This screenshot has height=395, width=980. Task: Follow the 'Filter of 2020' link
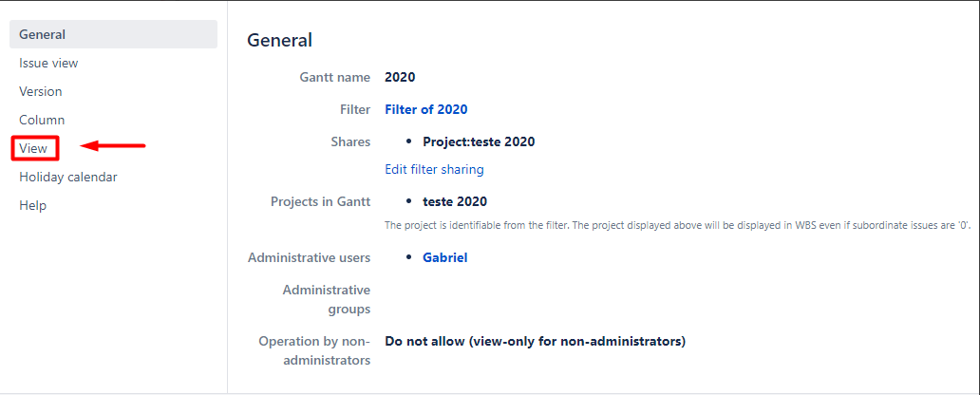tap(426, 109)
